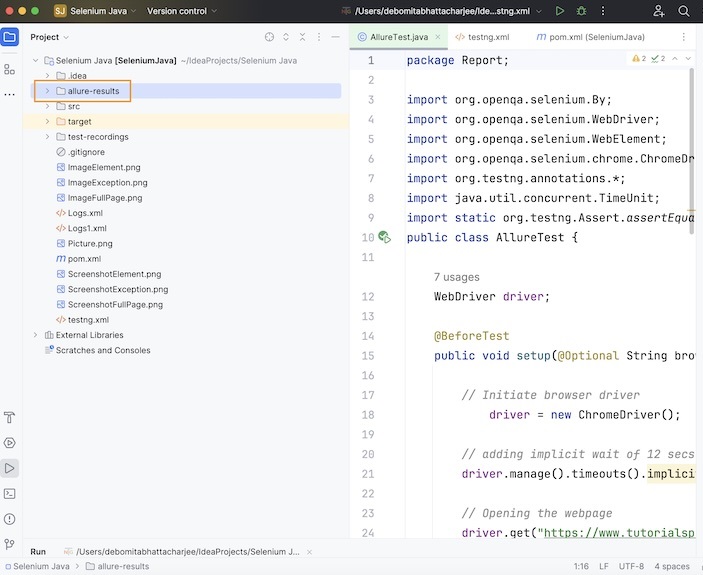
Task: Open the Git version control tool window
Action: (10, 545)
